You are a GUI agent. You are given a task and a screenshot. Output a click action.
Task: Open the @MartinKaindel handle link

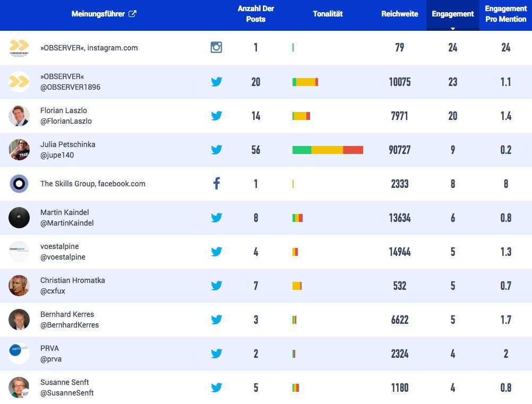pyautogui.click(x=67, y=223)
